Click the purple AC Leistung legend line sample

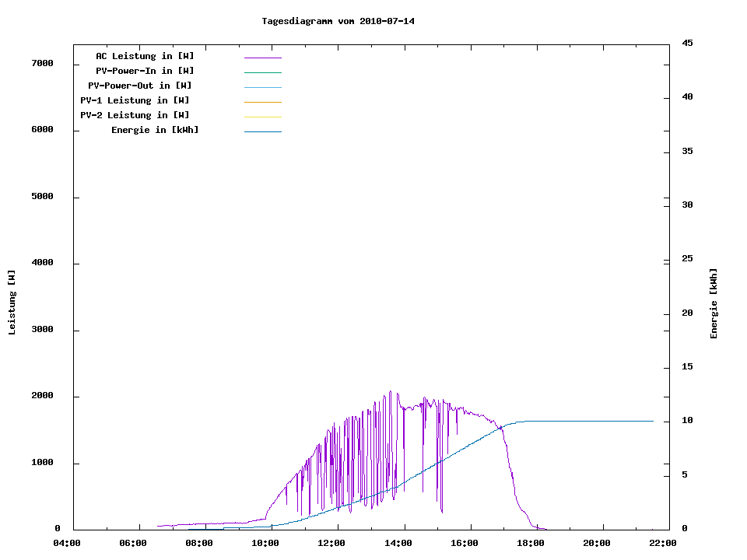(x=262, y=58)
